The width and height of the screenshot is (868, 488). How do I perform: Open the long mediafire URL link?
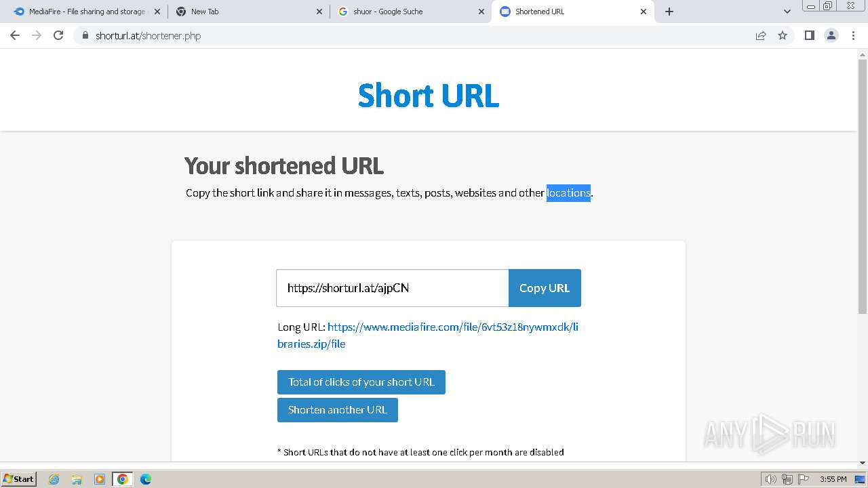click(428, 335)
